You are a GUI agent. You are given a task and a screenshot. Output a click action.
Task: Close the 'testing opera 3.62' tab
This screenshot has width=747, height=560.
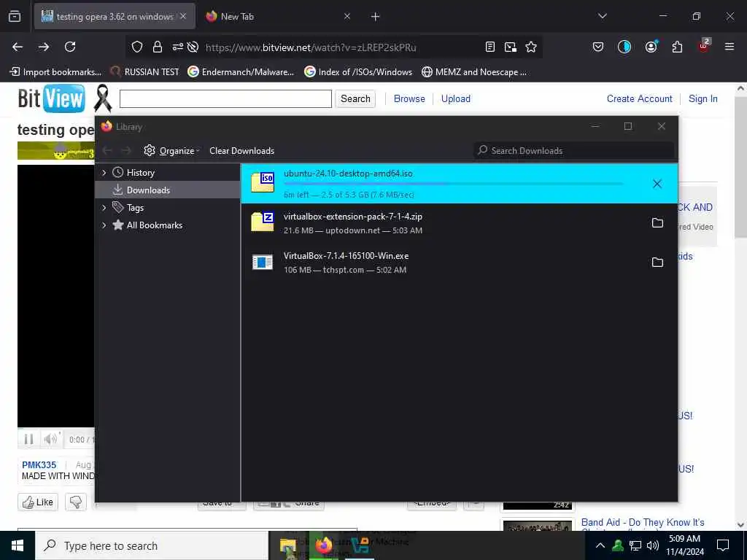tap(183, 16)
